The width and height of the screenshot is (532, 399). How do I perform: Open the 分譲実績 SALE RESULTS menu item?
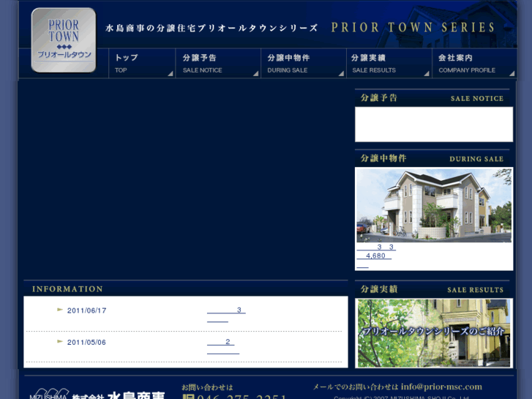tap(389, 64)
